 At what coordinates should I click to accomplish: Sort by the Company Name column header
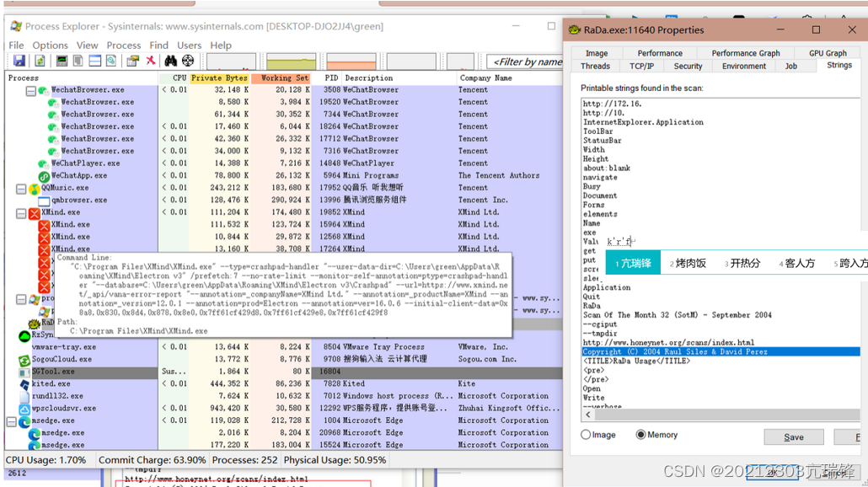click(x=509, y=78)
